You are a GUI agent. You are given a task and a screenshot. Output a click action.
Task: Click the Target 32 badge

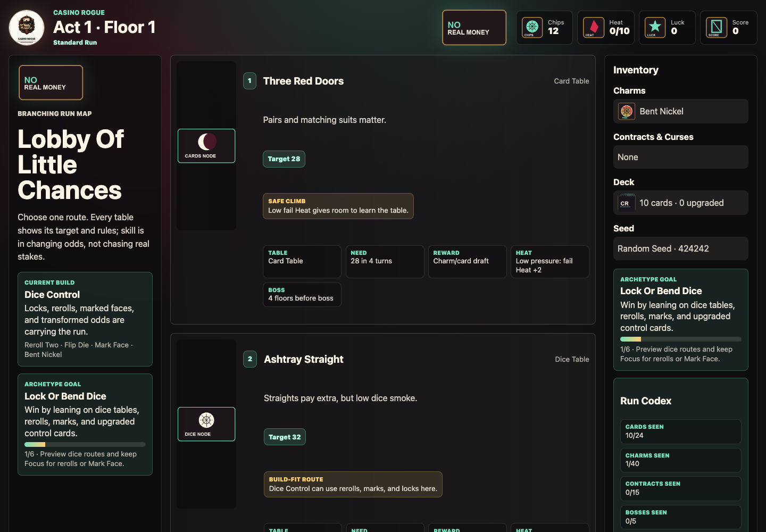point(285,437)
